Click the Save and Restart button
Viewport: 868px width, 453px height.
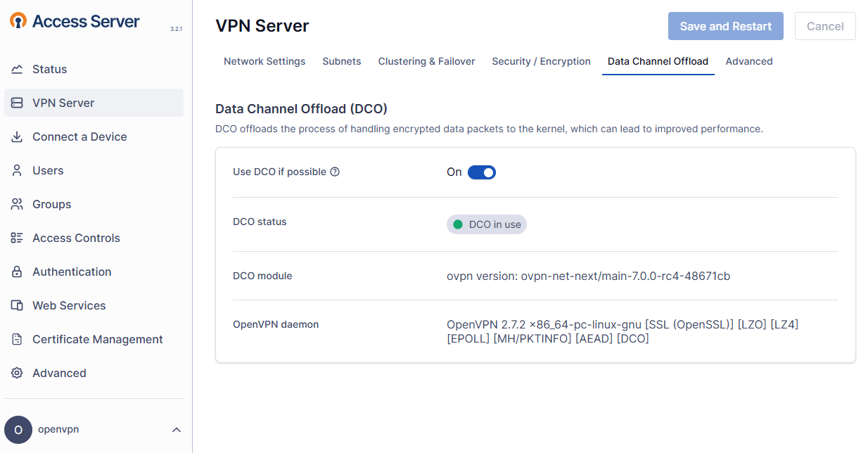click(x=726, y=26)
